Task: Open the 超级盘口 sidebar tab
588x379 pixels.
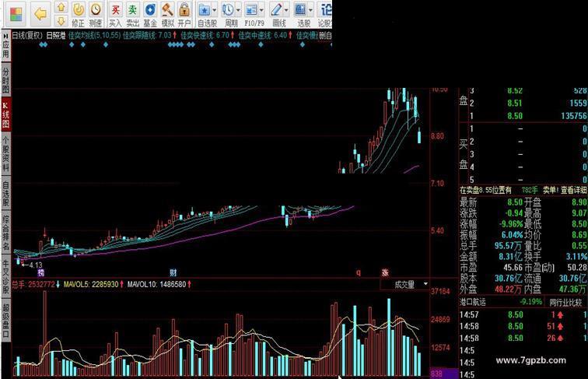Action: point(5,321)
